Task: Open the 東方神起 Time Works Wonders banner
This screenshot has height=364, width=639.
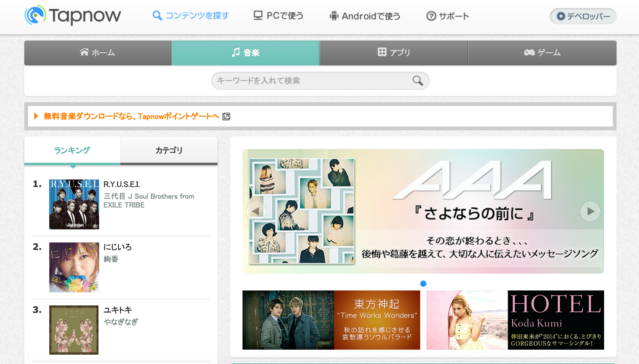Action: tap(331, 320)
